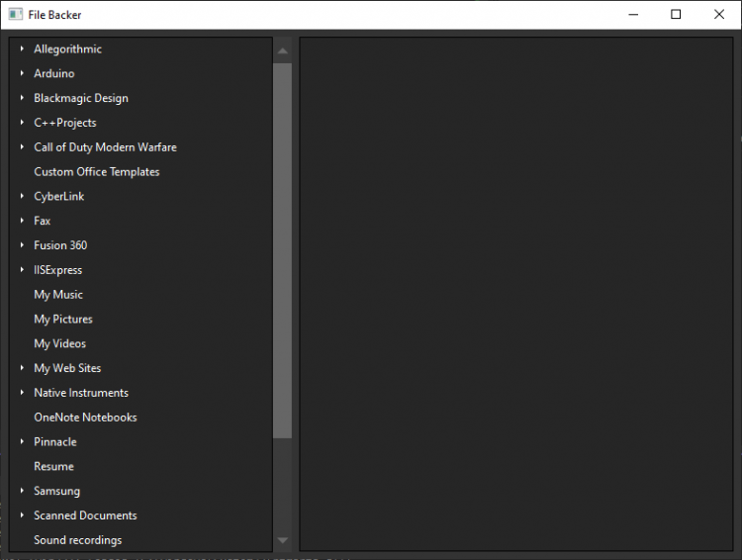Expand the Blackmagic Design folder arrow
Screen dimensions: 742x560
click(x=22, y=98)
